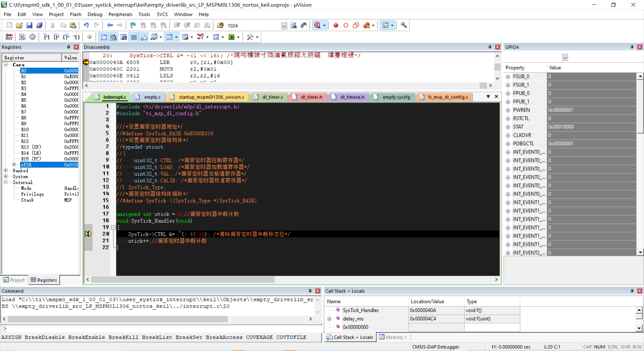
Task: Close the Disassembly panel
Action: pyautogui.click(x=498, y=47)
